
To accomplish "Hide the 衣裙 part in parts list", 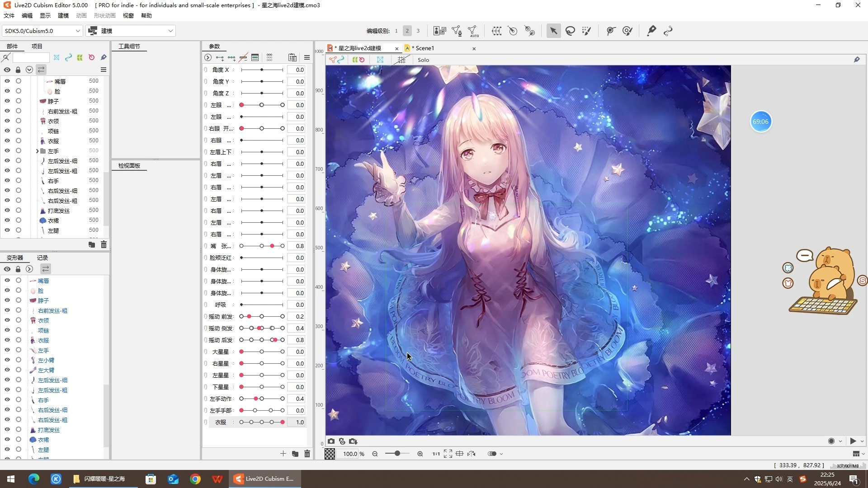I will pos(7,220).
